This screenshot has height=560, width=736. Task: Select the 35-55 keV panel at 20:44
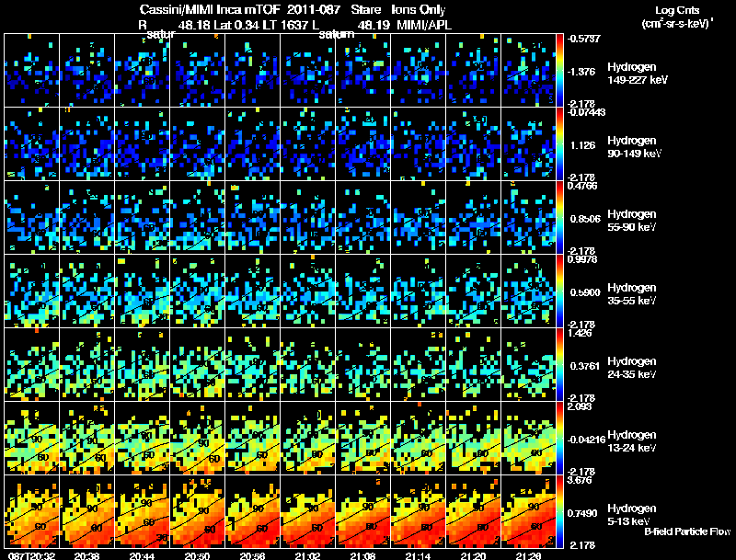[143, 291]
